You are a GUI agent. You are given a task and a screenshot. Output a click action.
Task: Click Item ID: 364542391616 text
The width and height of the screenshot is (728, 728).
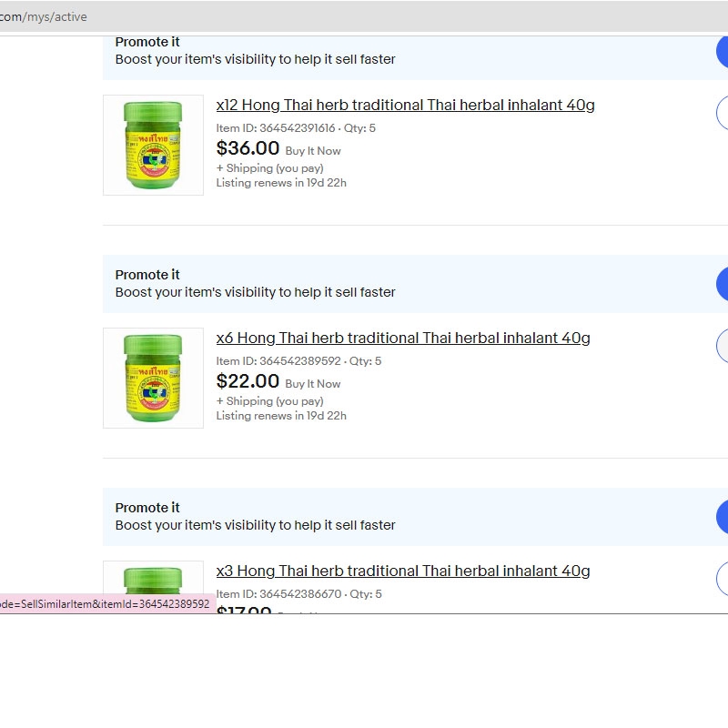tap(276, 128)
